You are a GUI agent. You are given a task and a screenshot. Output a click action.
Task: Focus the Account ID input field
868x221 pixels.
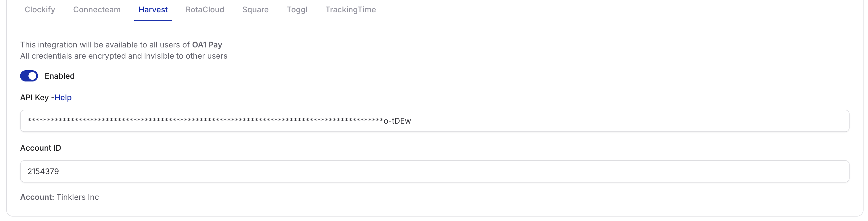coord(435,172)
